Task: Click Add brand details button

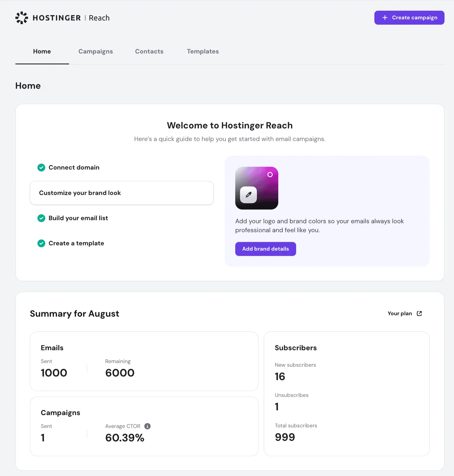Action: tap(265, 249)
